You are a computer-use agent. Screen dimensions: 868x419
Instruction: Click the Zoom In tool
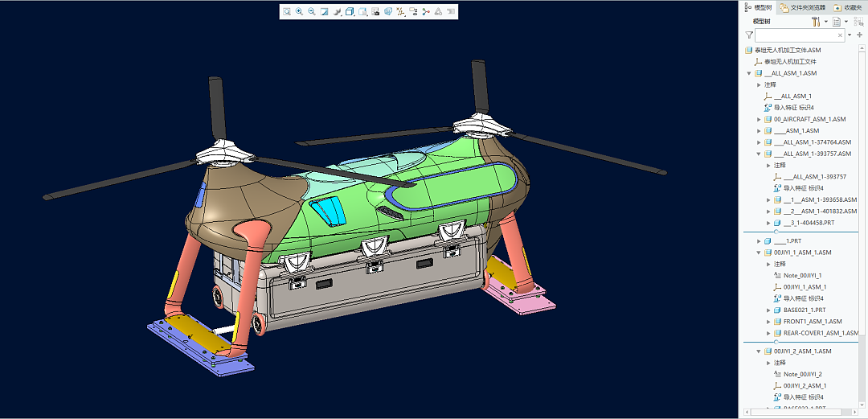click(x=299, y=12)
